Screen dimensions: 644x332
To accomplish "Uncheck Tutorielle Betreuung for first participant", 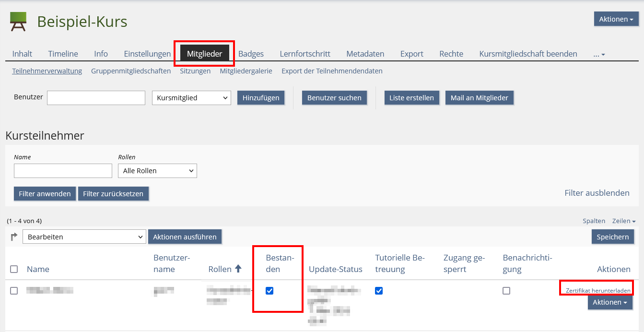I will [379, 291].
